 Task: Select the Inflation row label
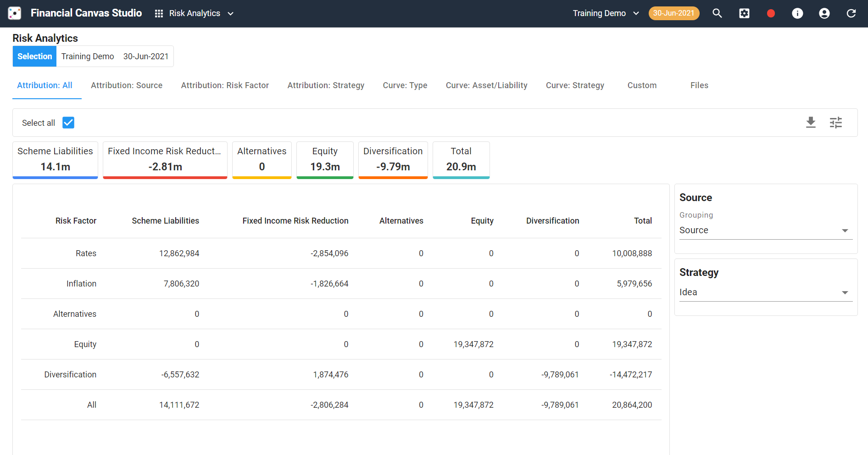[81, 284]
